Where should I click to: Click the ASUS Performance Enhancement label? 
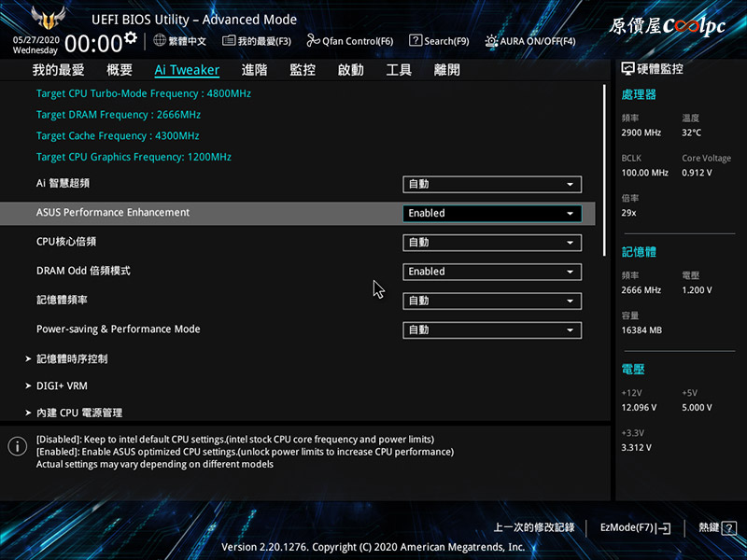tap(113, 213)
